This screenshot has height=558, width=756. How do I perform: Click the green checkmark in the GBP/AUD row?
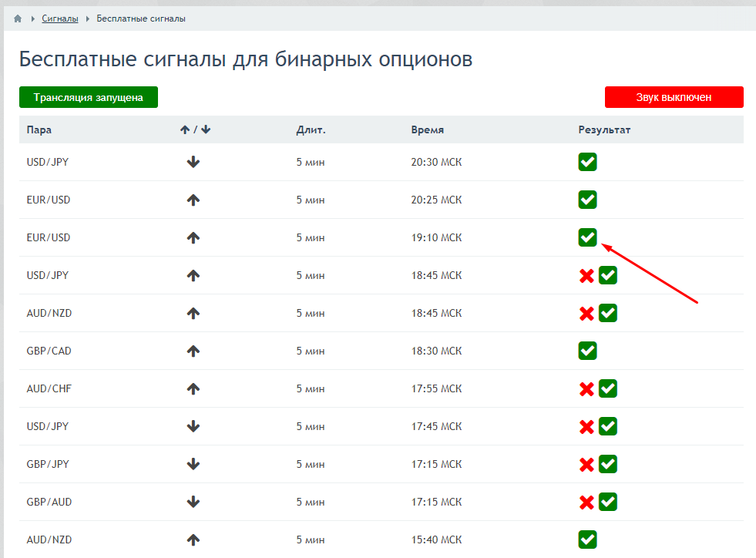pyautogui.click(x=608, y=502)
